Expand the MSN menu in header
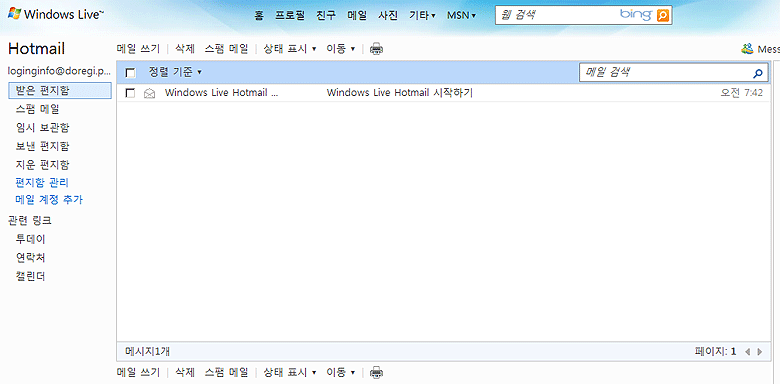Screen dimensions: 780x384 tap(461, 15)
